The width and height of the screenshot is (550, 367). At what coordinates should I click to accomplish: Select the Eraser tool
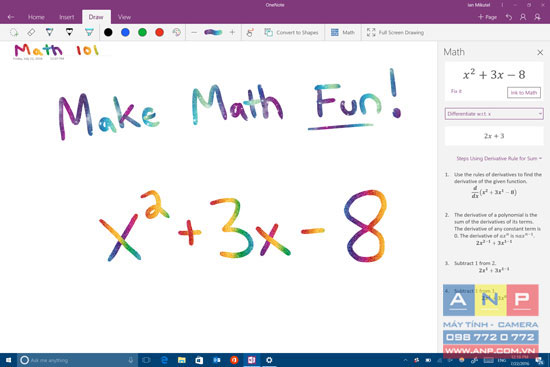[31, 32]
